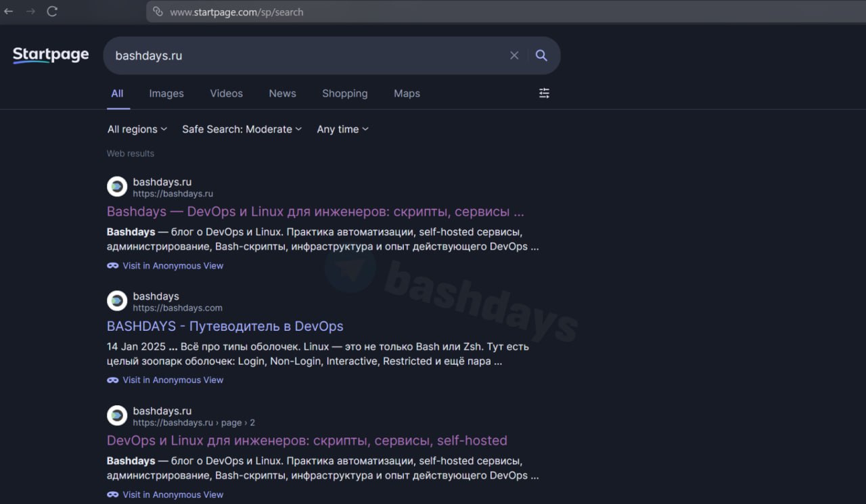Expand the All regions dropdown
The image size is (866, 504).
[x=137, y=129]
